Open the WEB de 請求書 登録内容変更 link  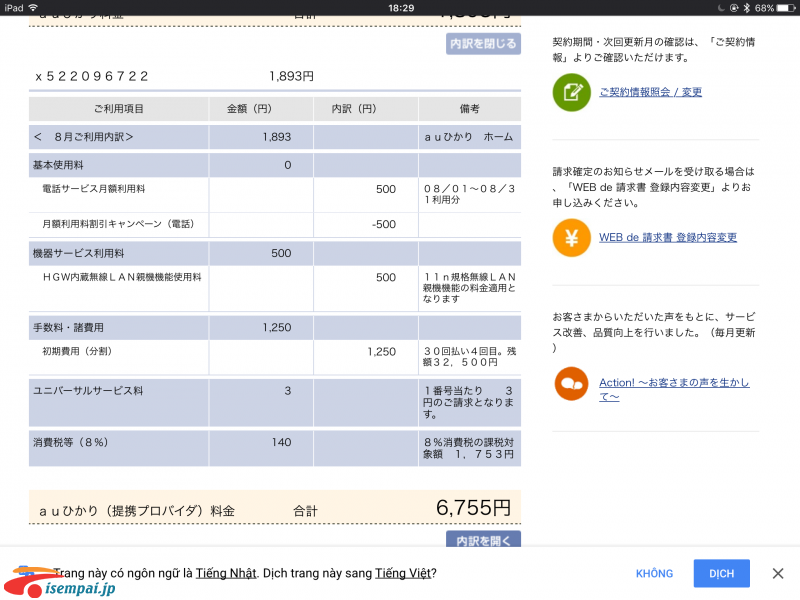(x=668, y=238)
